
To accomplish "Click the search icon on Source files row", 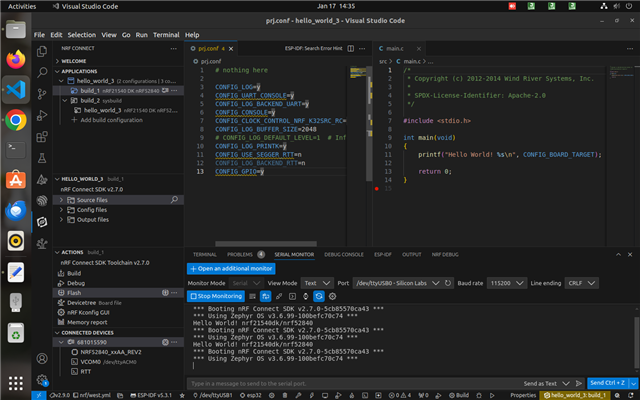I will click(x=174, y=200).
